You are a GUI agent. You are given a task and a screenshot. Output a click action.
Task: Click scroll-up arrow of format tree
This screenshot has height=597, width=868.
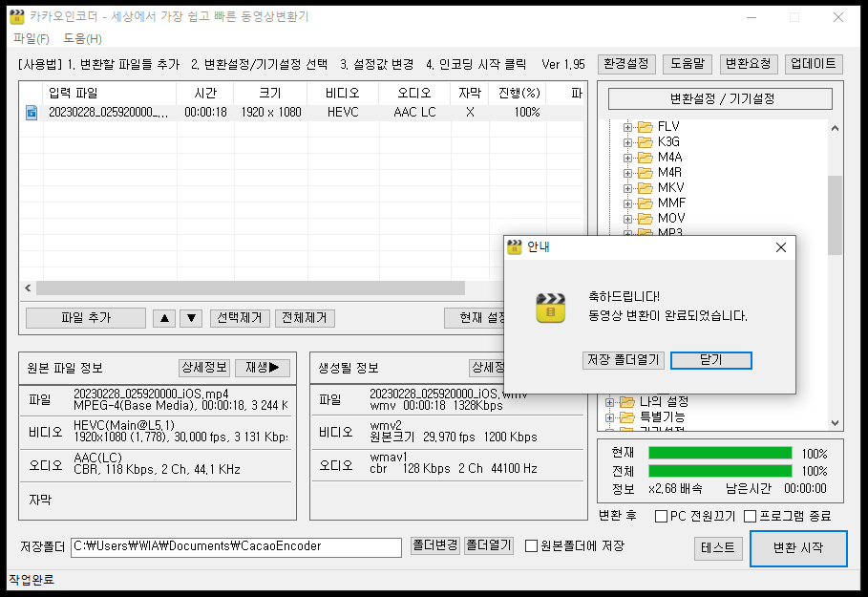pyautogui.click(x=835, y=128)
